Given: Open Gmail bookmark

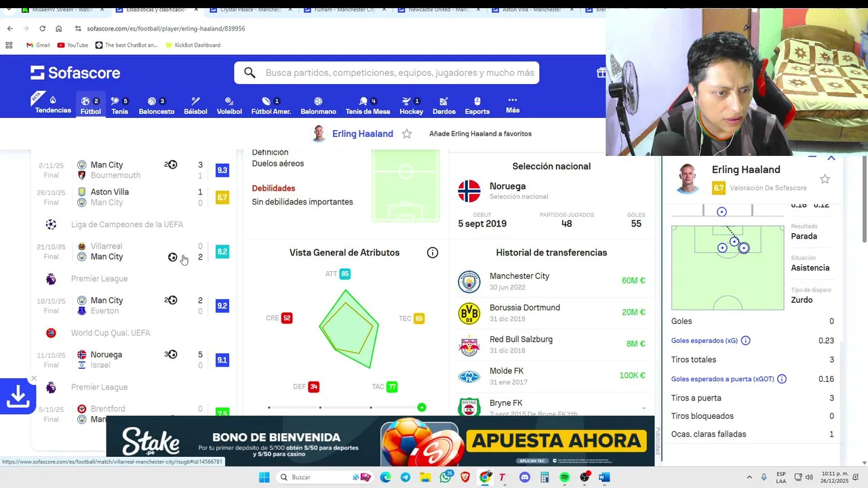Looking at the screenshot, I should (x=38, y=45).
